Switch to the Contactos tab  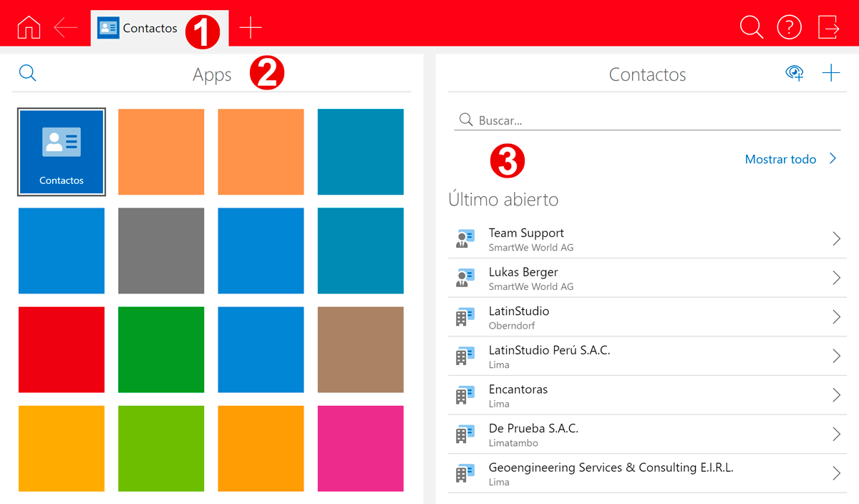click(139, 29)
